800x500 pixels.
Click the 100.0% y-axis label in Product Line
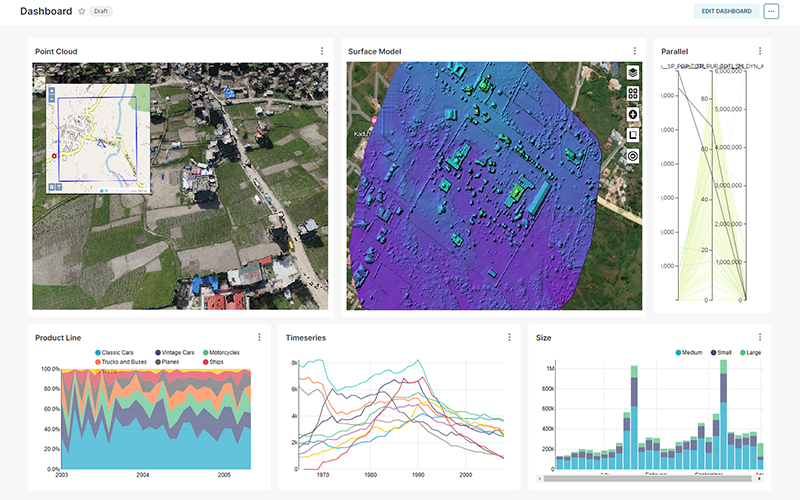click(50, 369)
